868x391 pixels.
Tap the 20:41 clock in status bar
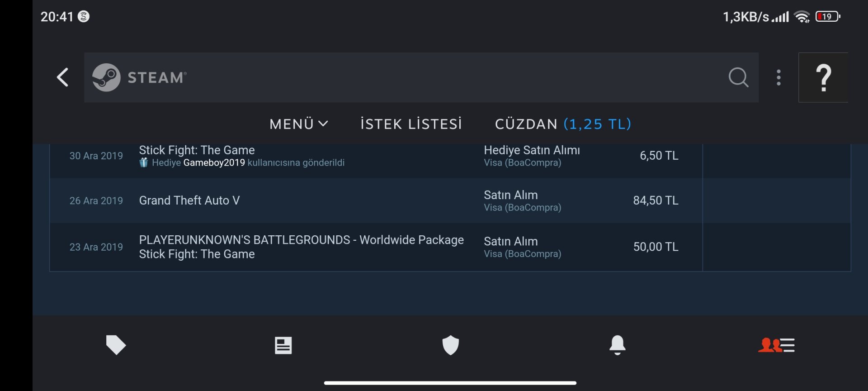coord(57,17)
